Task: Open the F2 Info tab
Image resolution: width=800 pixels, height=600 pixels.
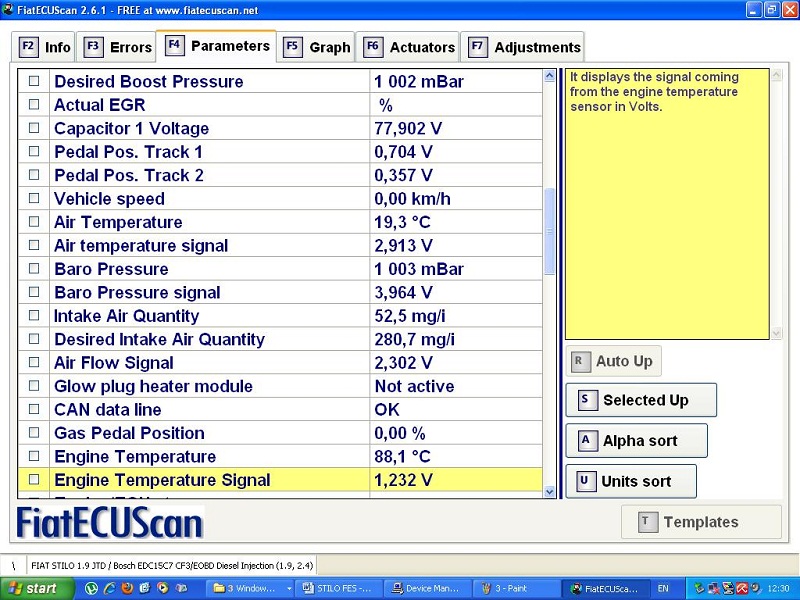Action: (x=46, y=47)
